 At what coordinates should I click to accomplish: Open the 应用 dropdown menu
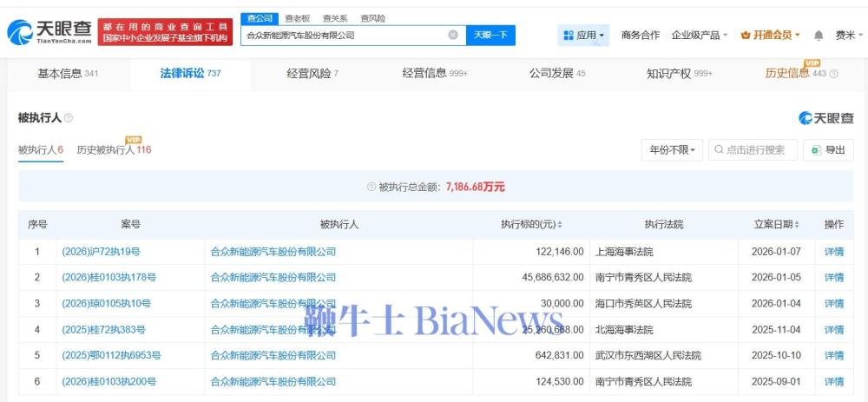coord(583,36)
